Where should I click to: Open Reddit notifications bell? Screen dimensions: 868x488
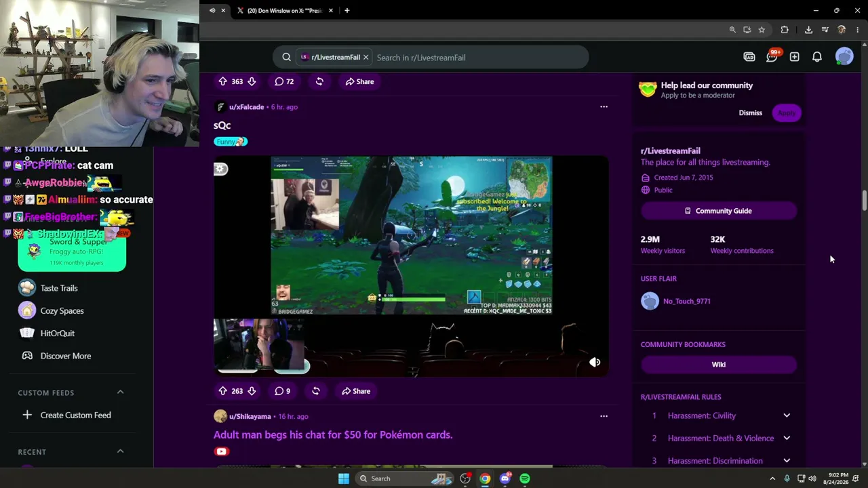[817, 57]
